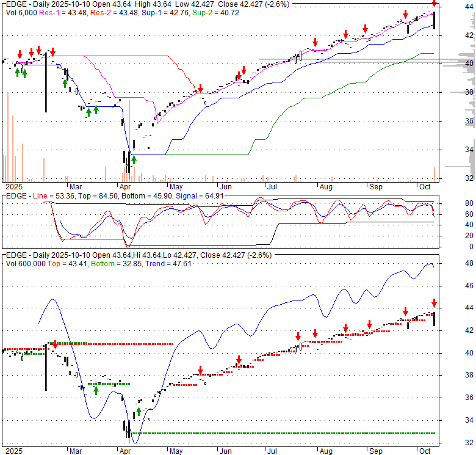Click green buy arrow at April low, top chart
This screenshot has width=476, height=455.
point(134,160)
